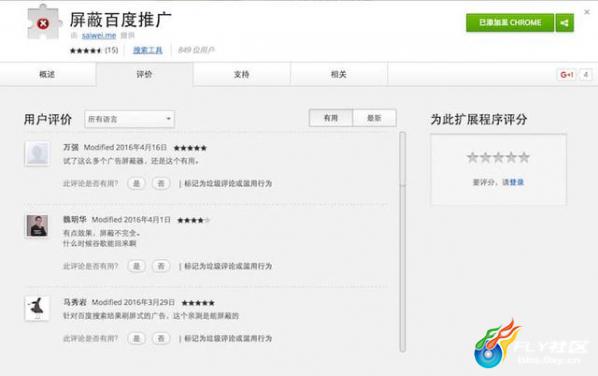Click the extension puzzle-piece icon
Image resolution: width=598 pixels, height=376 pixels.
(x=44, y=23)
